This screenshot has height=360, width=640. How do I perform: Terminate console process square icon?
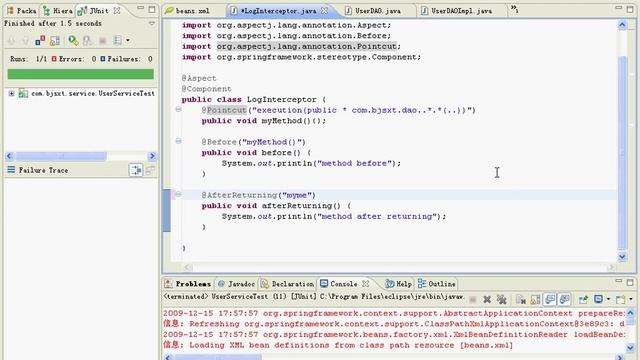pos(472,300)
